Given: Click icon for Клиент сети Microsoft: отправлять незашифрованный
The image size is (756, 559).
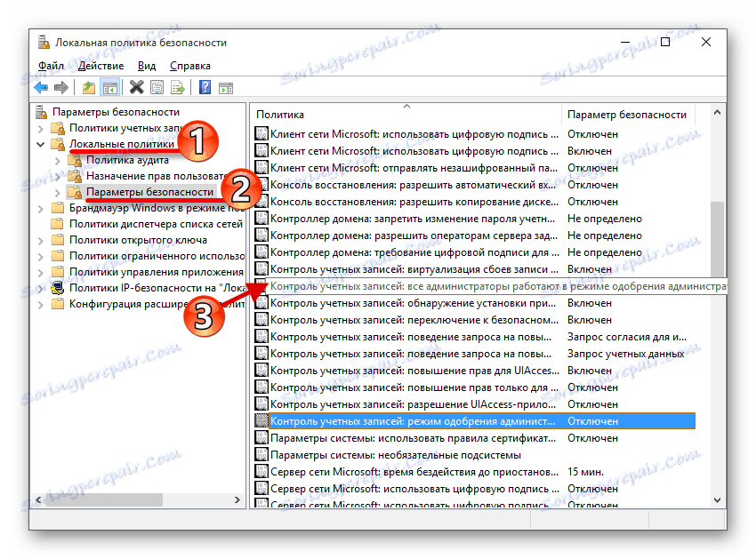Looking at the screenshot, I should [x=261, y=168].
